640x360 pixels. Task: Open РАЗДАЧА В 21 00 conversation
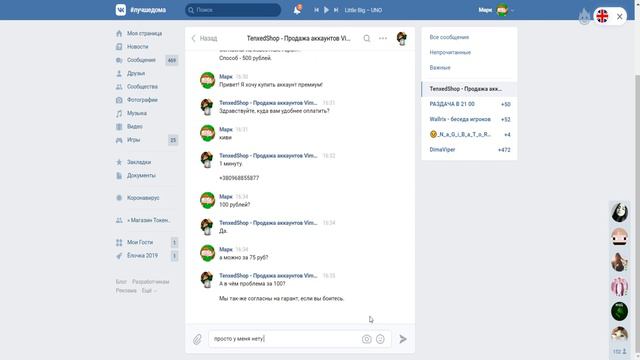[469, 104]
